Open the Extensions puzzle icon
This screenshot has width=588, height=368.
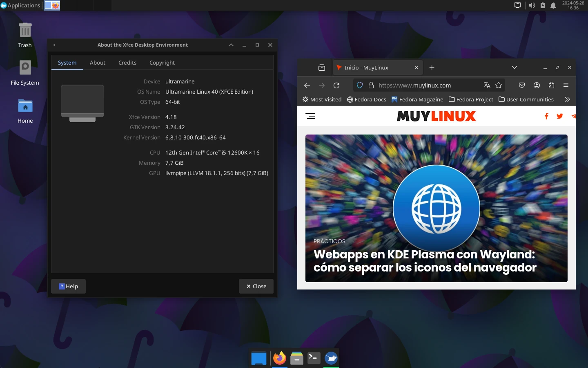point(551,85)
